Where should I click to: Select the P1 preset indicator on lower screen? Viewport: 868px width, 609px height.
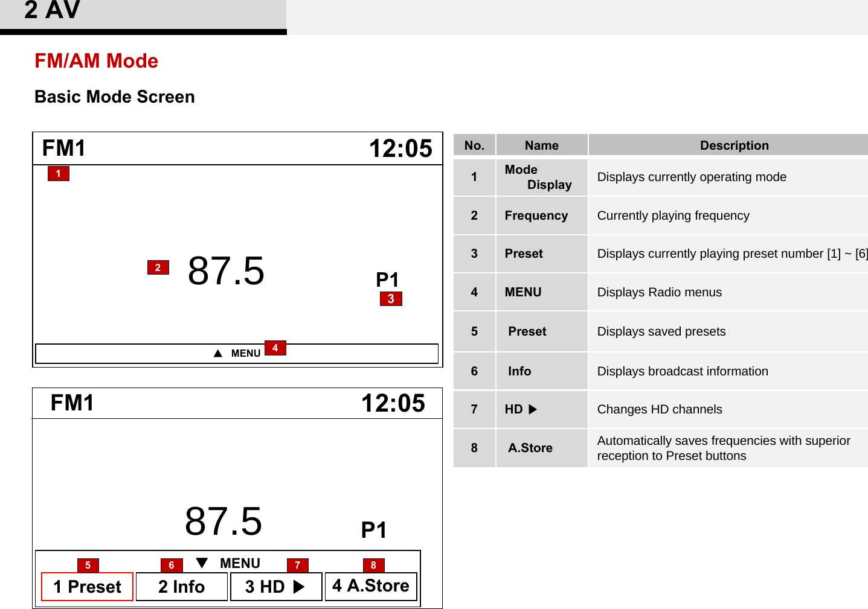(x=373, y=530)
